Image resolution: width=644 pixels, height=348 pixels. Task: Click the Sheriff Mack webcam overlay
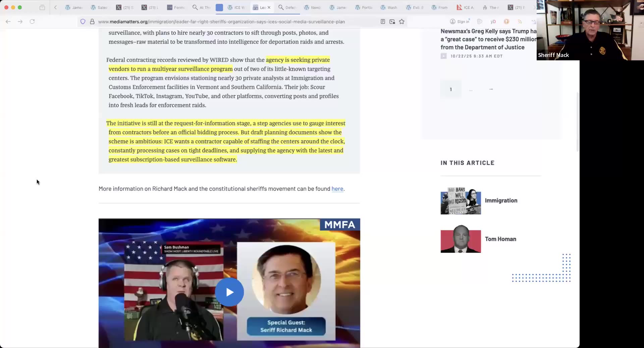point(590,30)
